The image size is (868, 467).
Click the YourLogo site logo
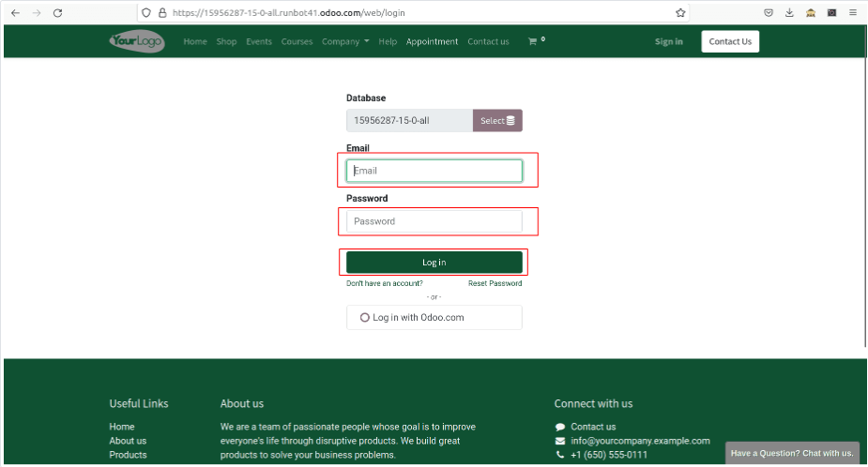137,41
